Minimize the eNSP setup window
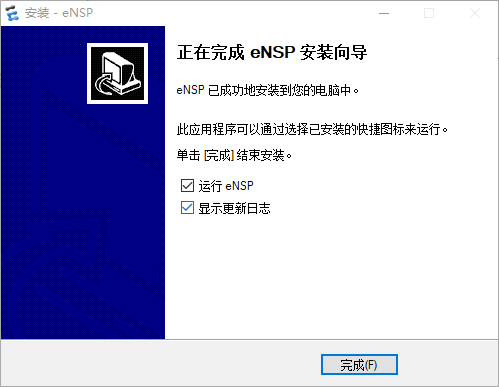Viewport: 499px width, 387px height. pyautogui.click(x=384, y=13)
